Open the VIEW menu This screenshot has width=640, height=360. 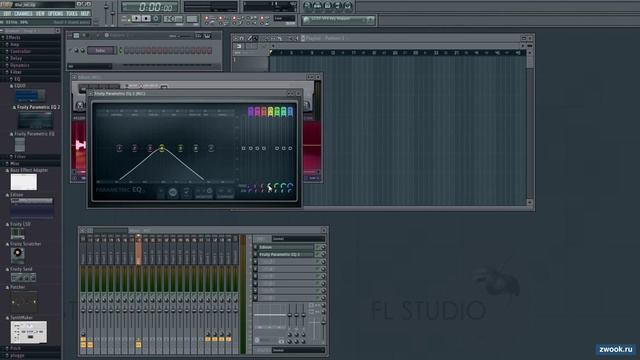pos(40,13)
